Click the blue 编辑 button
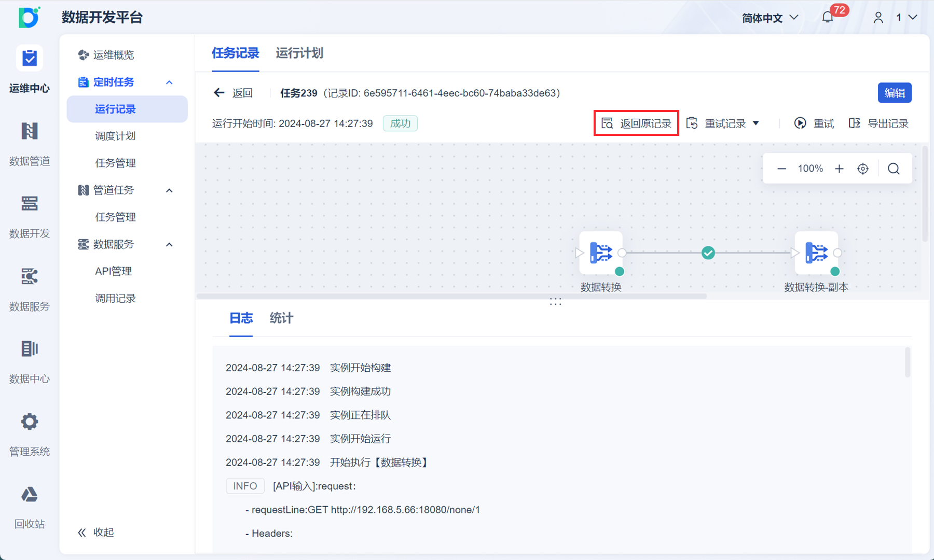 (895, 93)
